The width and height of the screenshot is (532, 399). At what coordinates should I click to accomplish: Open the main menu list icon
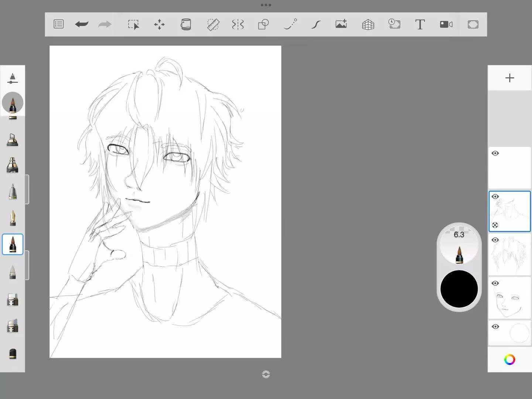(59, 24)
